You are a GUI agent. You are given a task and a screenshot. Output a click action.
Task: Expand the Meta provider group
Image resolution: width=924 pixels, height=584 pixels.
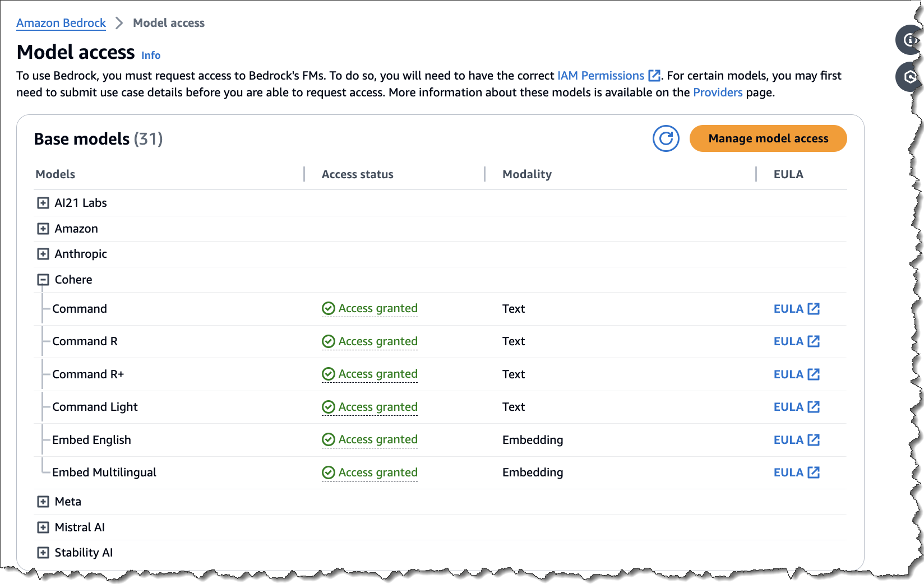coord(43,502)
